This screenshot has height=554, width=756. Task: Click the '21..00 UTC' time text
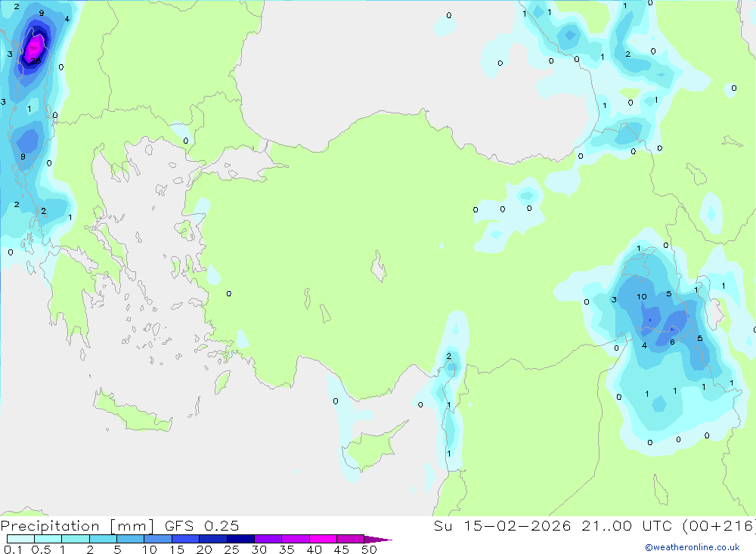click(626, 526)
